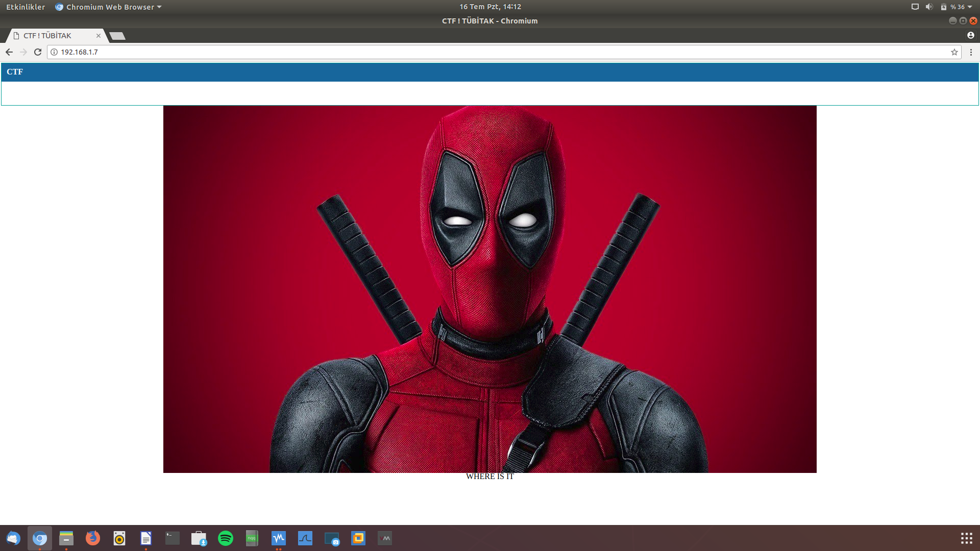Maximize the Chromium window
The height and width of the screenshot is (551, 980).
(x=963, y=21)
